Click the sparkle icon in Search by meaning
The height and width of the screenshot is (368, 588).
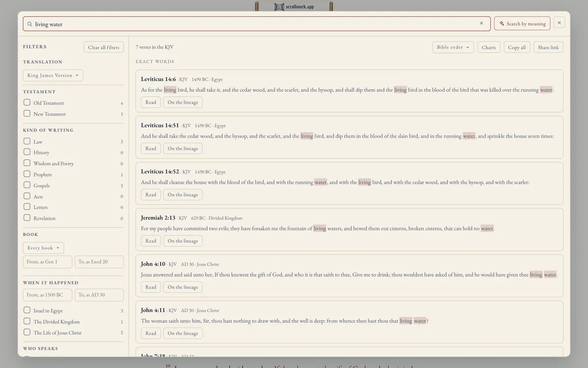coord(502,24)
